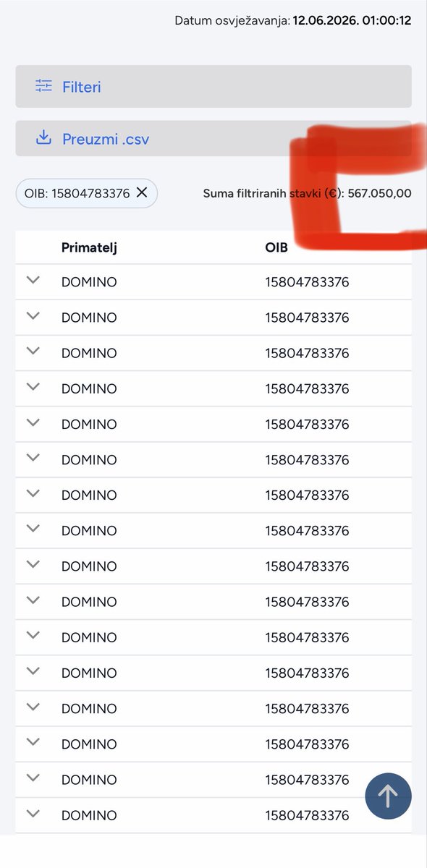Expand the first DOMINO row chevron
The width and height of the screenshot is (427, 868).
pos(33,281)
